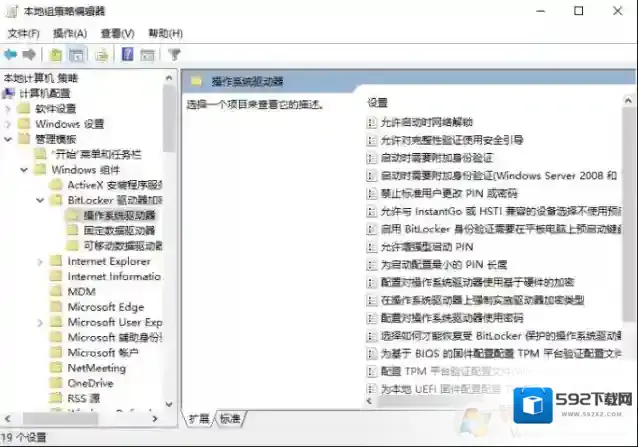638x447 pixels.
Task: Click the Forward arrow toolbar icon
Action: pyautogui.click(x=30, y=54)
